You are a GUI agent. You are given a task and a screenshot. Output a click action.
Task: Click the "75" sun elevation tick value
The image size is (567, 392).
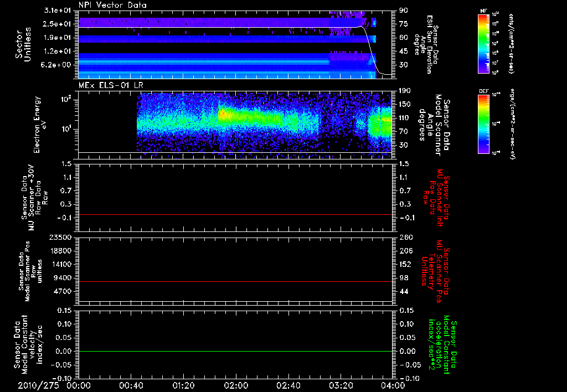coord(404,24)
